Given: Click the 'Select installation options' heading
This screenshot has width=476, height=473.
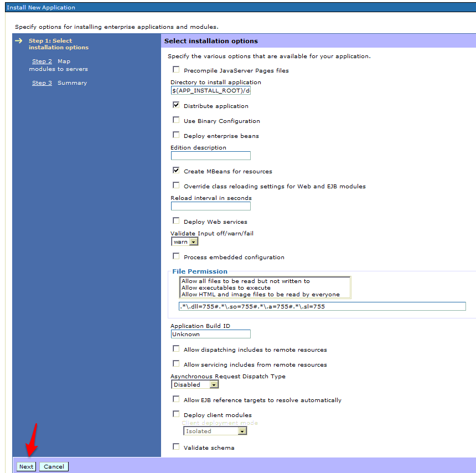Looking at the screenshot, I should click(x=211, y=41).
